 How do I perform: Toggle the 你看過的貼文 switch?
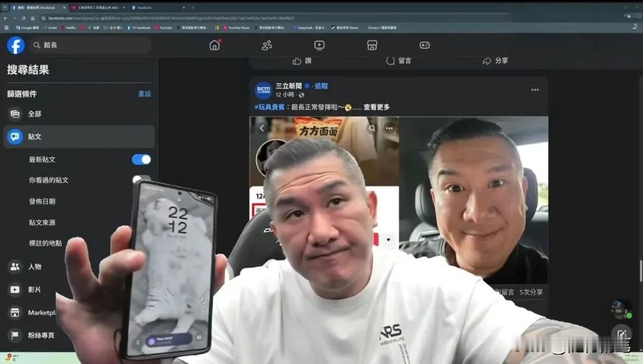tap(141, 180)
